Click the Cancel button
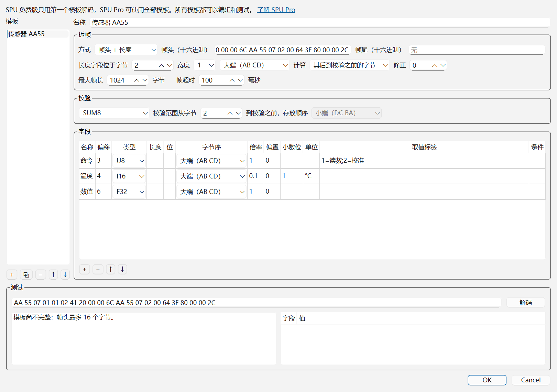Image resolution: width=557 pixels, height=392 pixels. (531, 380)
